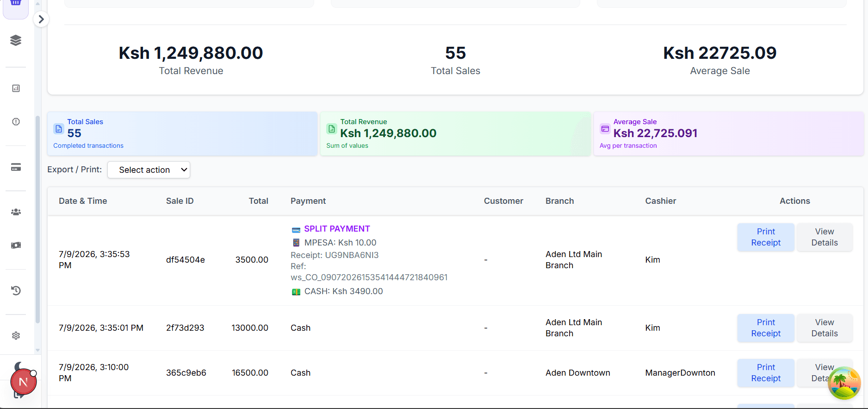Click the Sale ID column header
This screenshot has height=409, width=868.
coord(180,201)
